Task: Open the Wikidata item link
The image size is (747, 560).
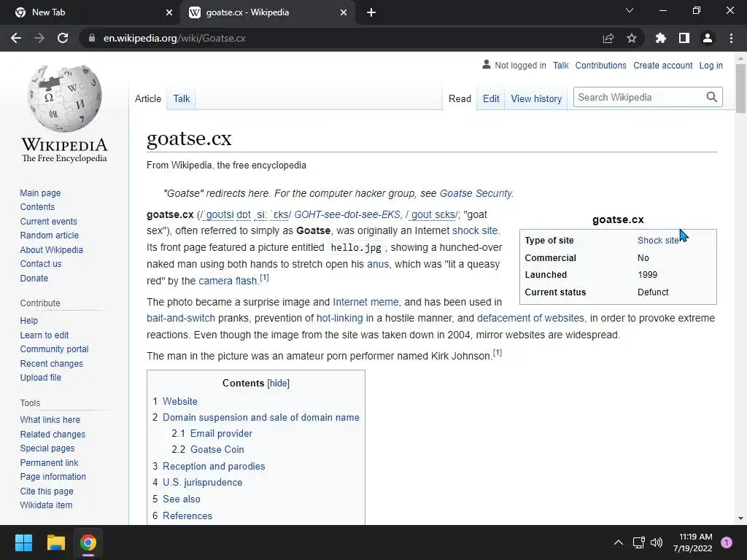Action: coord(46,505)
